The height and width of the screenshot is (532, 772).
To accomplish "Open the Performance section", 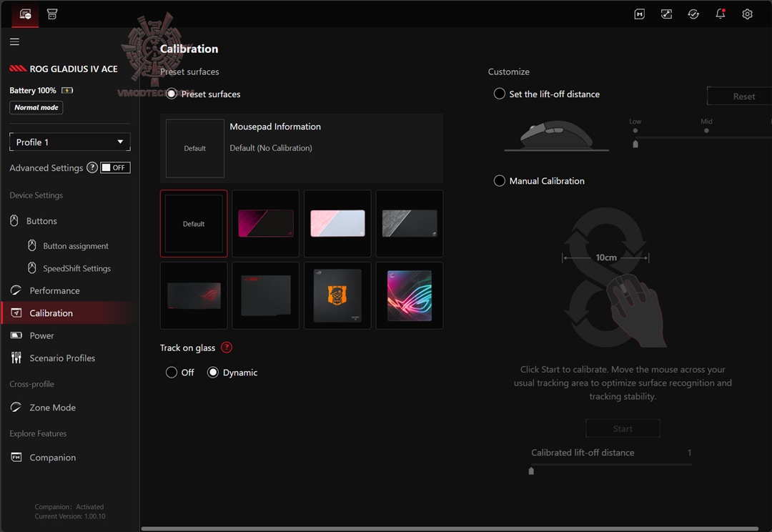I will pos(54,290).
